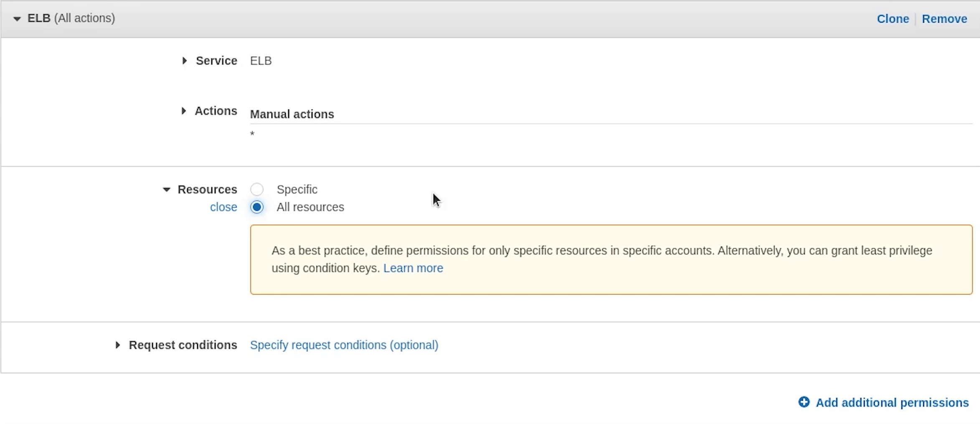Click the All resources option label
Screen dimensions: 980x424
[x=310, y=207]
